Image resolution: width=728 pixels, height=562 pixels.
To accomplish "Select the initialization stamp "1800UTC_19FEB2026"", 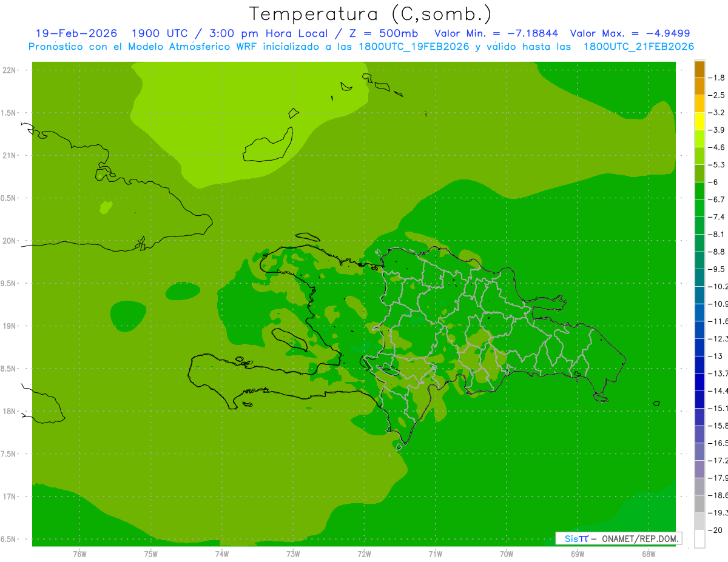I will point(414,47).
